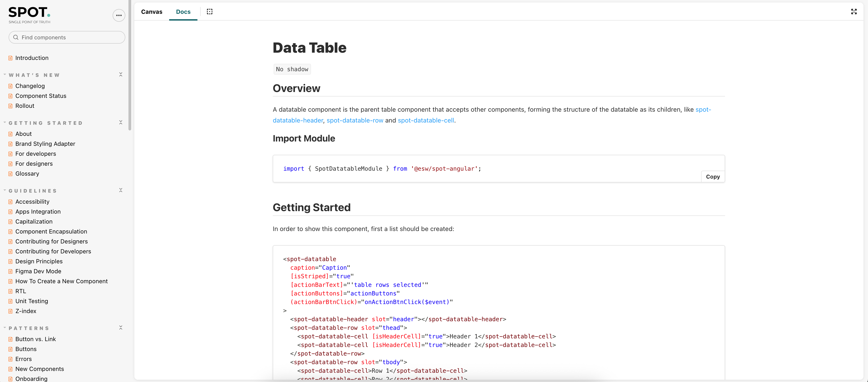Open the For designers page
Image resolution: width=868 pixels, height=382 pixels.
tap(34, 164)
